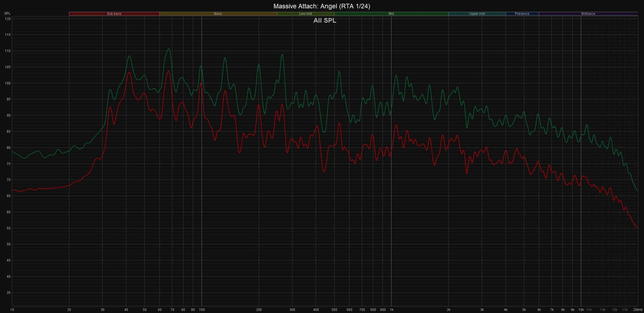The image size is (644, 313).
Task: Click the SPL axis unit label
Action: [x=7, y=13]
